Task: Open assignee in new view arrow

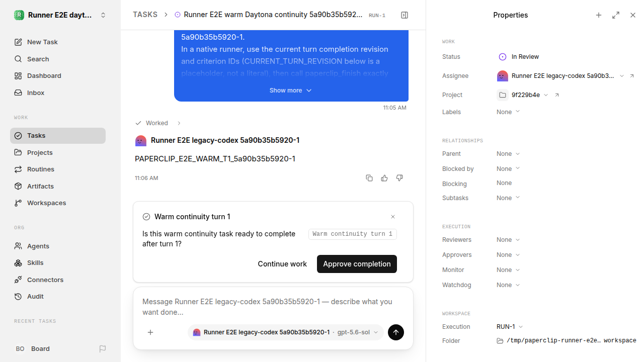Action: pyautogui.click(x=632, y=76)
